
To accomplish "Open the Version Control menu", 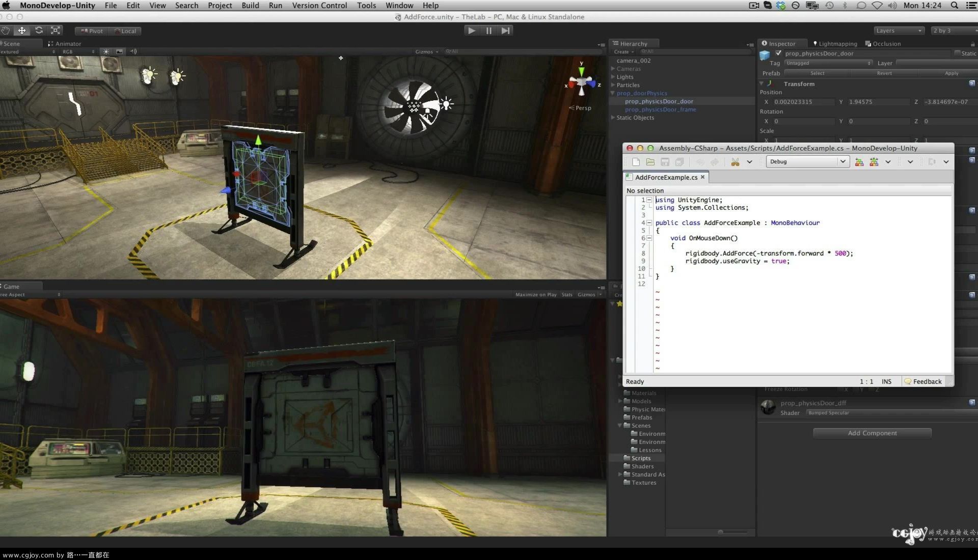I will point(319,6).
